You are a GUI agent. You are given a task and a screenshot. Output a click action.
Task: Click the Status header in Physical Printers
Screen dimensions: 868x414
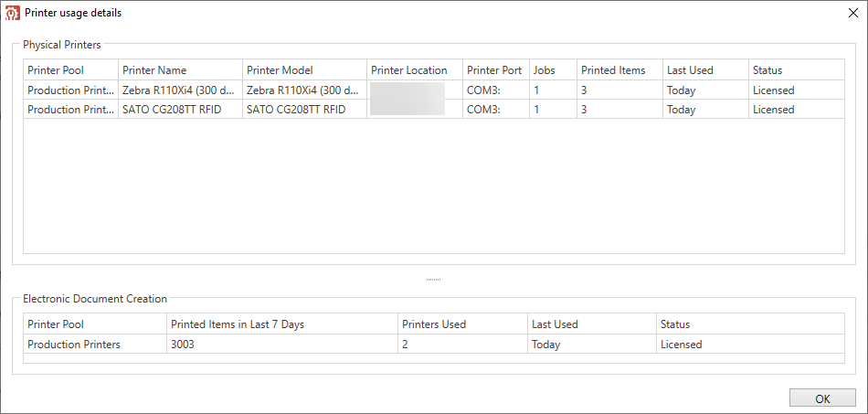pyautogui.click(x=797, y=70)
